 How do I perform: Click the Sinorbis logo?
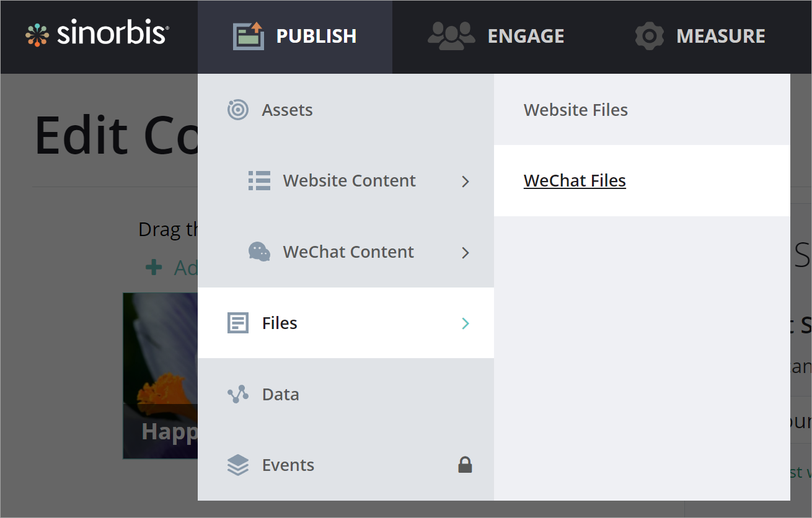pos(97,35)
